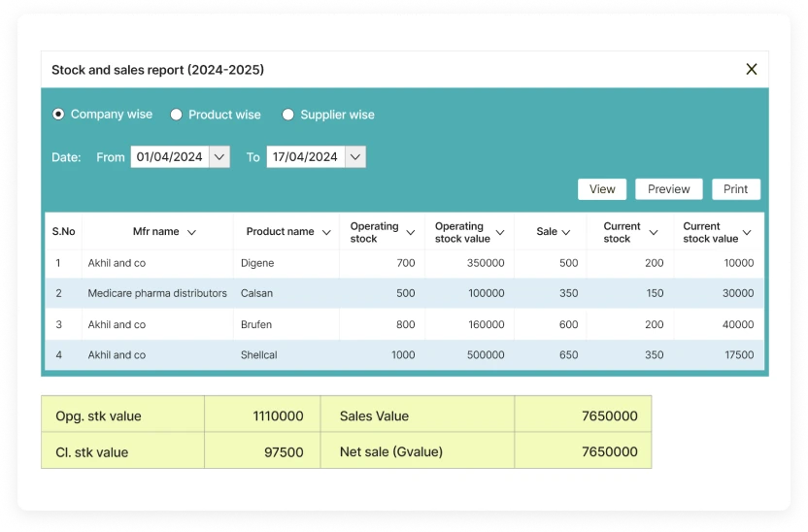This screenshot has width=808, height=532.
Task: Select the Shellcal product row
Action: click(x=259, y=355)
